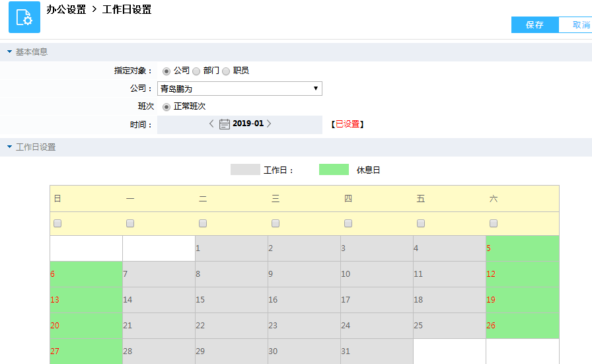
Task: Select the 职员 radio button
Action: (226, 71)
